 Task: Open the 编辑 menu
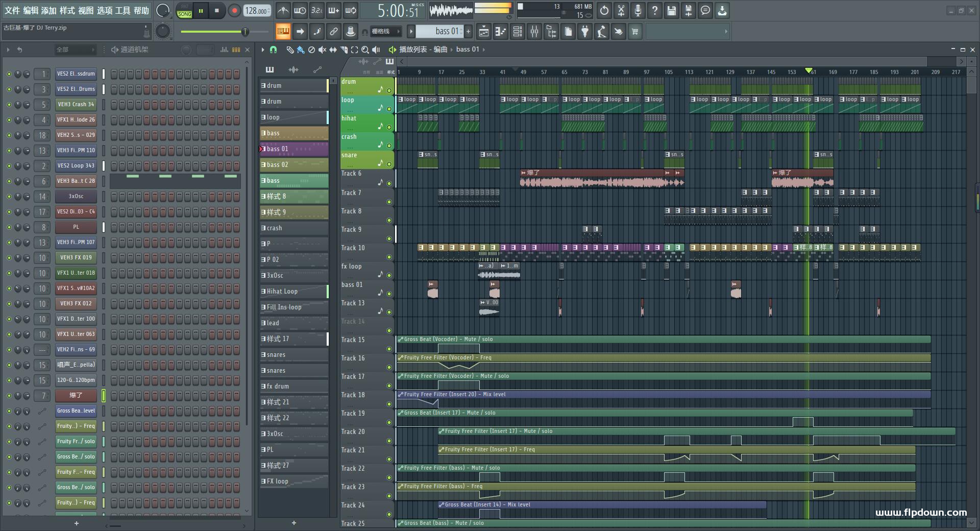31,10
